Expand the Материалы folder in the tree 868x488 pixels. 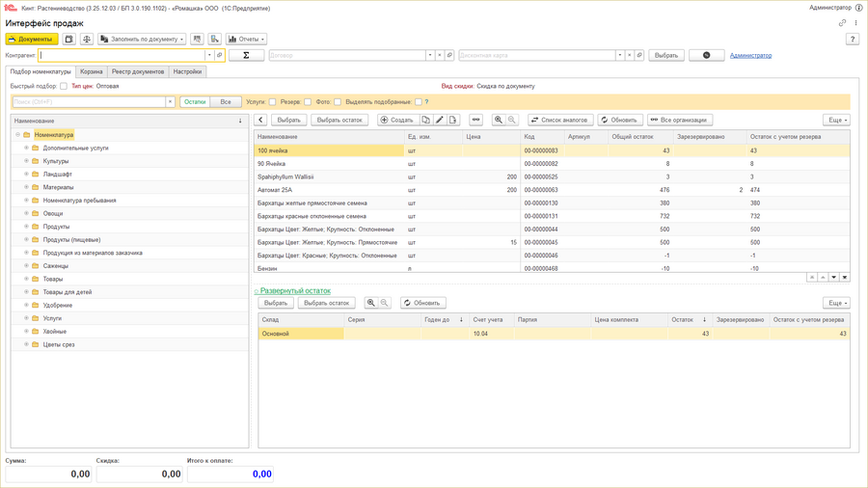coord(27,187)
